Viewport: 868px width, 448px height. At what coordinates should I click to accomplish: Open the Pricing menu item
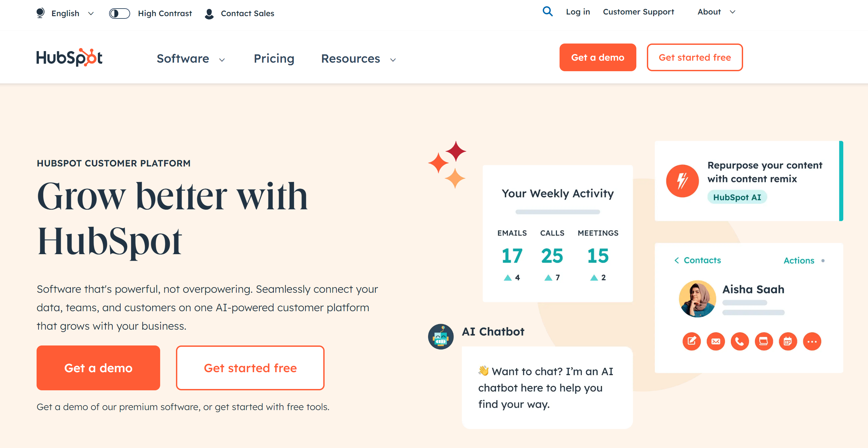[x=274, y=58]
